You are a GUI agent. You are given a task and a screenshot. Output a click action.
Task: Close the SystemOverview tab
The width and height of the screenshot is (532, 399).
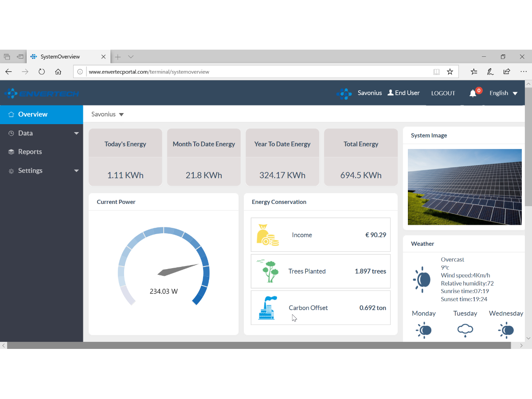pos(103,57)
